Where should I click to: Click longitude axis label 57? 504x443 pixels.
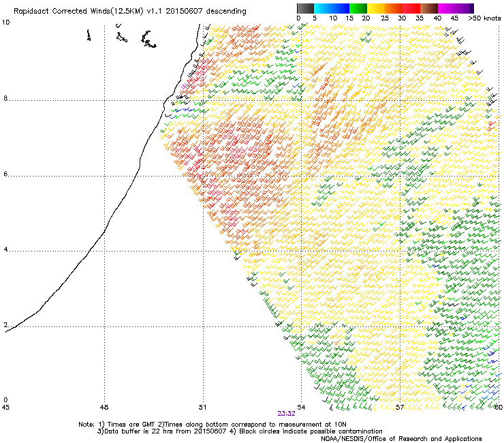pos(400,408)
